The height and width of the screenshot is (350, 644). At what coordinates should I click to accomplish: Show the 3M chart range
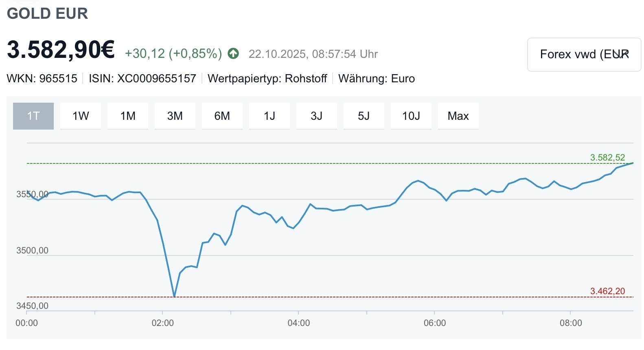point(175,116)
